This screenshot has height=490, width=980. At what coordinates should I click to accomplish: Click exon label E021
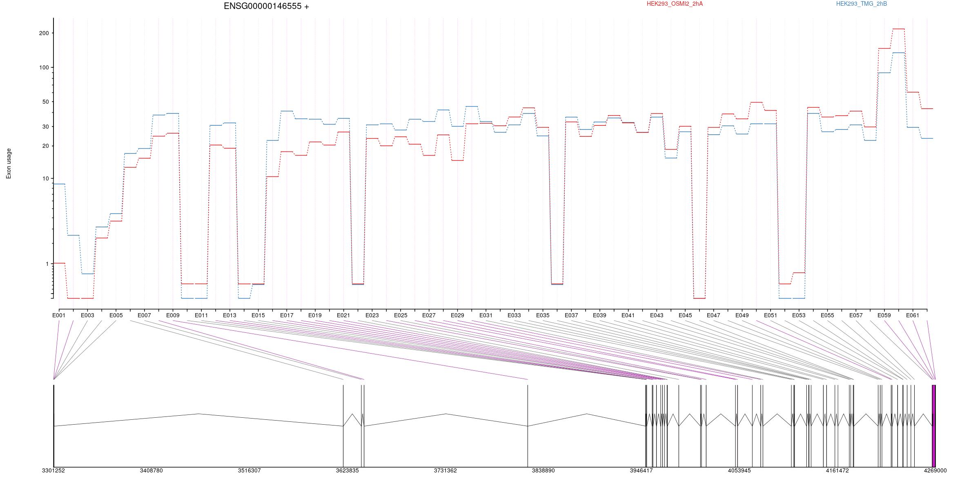point(343,315)
